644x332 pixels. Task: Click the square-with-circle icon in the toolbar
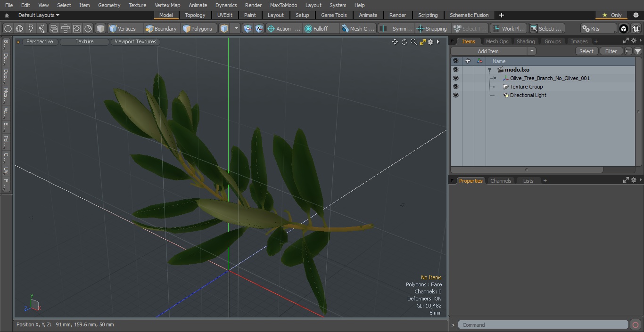click(76, 29)
